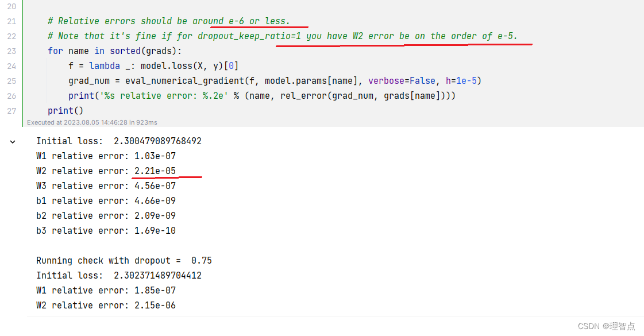Click the sorted(grads) expression on line 23
Screen dimensions: 644x336
click(x=144, y=51)
